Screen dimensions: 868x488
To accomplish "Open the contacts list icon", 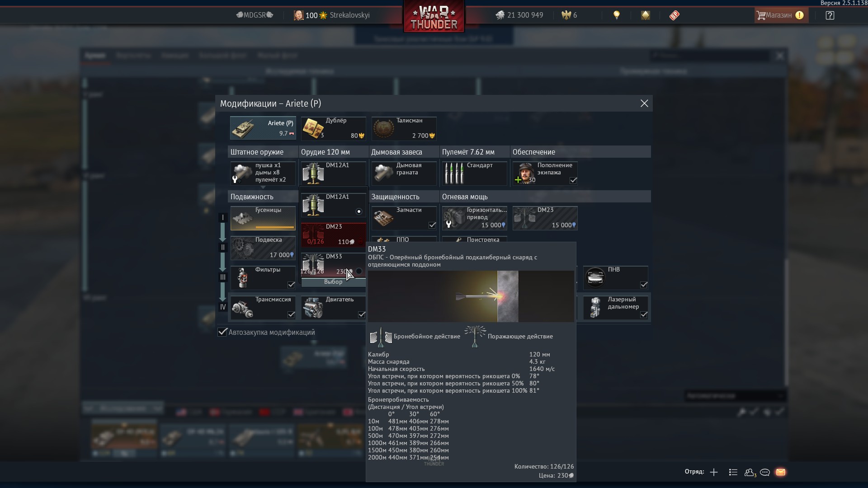I will (733, 472).
